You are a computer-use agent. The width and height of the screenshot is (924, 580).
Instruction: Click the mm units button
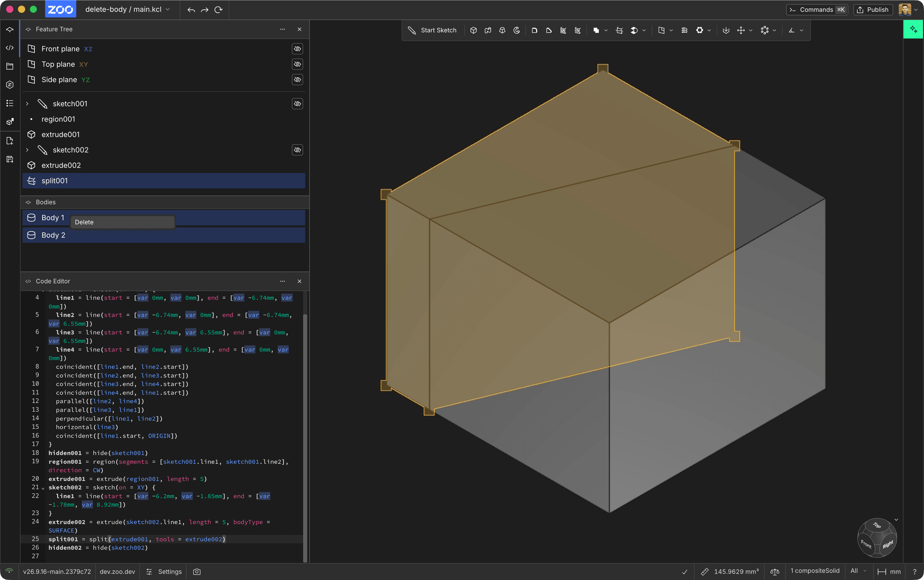tap(890, 572)
